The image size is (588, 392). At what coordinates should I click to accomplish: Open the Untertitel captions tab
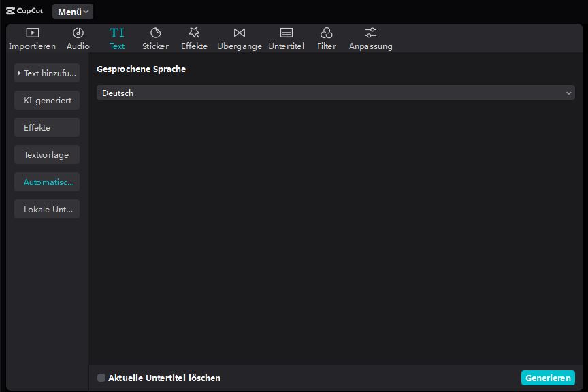coord(287,33)
